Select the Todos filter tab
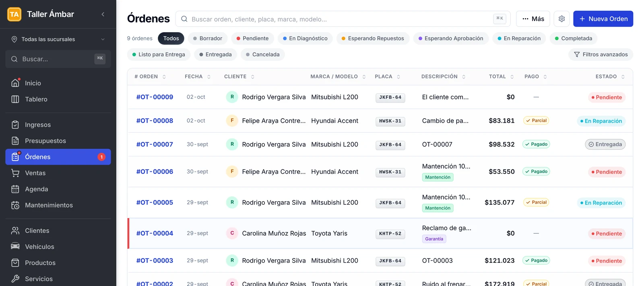The height and width of the screenshot is (286, 644). pos(171,38)
